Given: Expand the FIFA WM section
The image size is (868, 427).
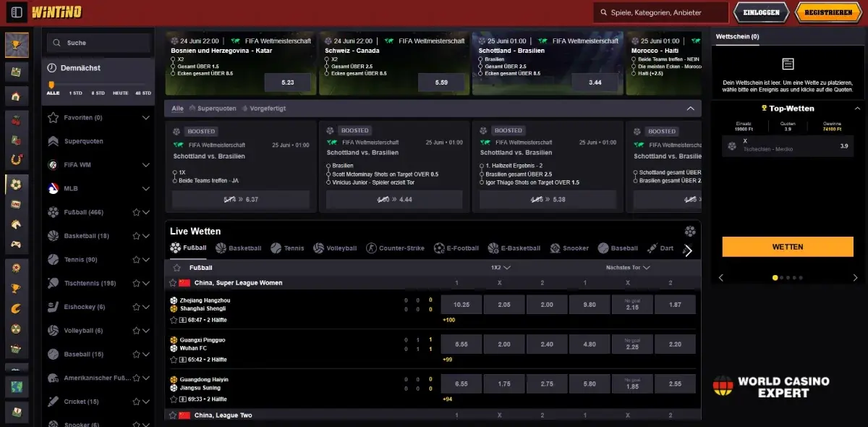Looking at the screenshot, I should click(146, 165).
